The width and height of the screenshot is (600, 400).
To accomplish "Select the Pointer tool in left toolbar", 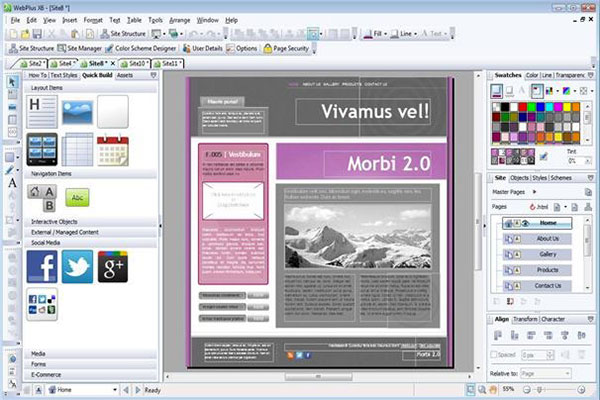I will click(x=12, y=80).
